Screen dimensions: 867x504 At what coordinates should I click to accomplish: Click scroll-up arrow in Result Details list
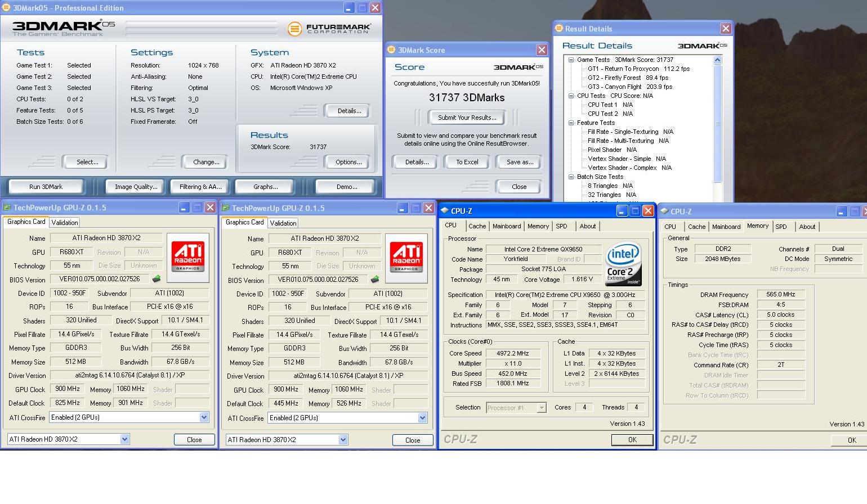point(717,60)
